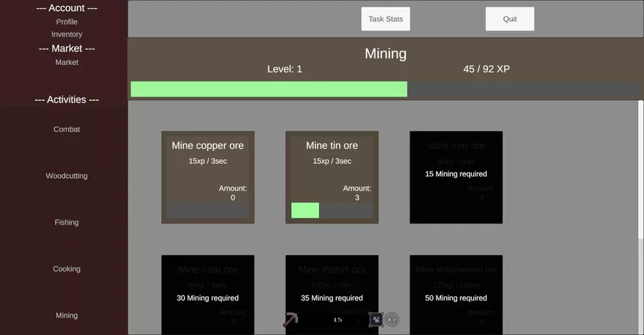
Task: Go to the Market page
Action: point(67,62)
